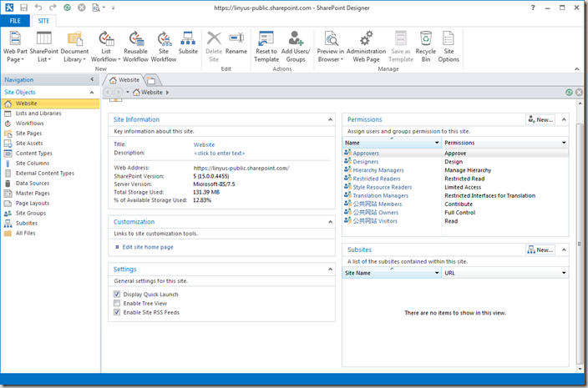Toggle Enable Site RSS Feeds checkbox
The height and width of the screenshot is (388, 588).
[x=117, y=312]
